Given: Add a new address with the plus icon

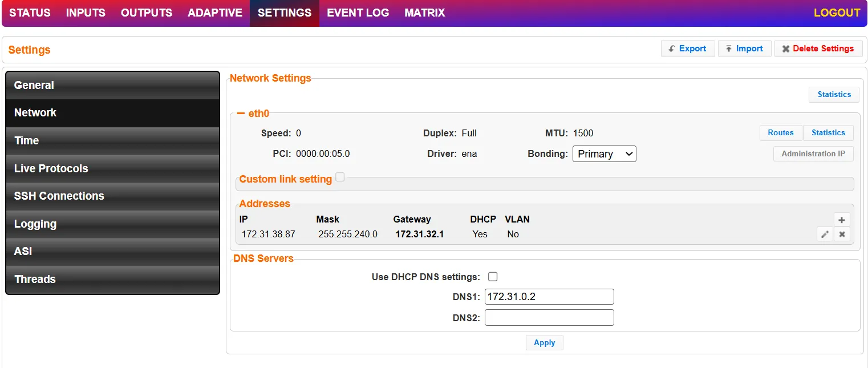Looking at the screenshot, I should pyautogui.click(x=842, y=220).
